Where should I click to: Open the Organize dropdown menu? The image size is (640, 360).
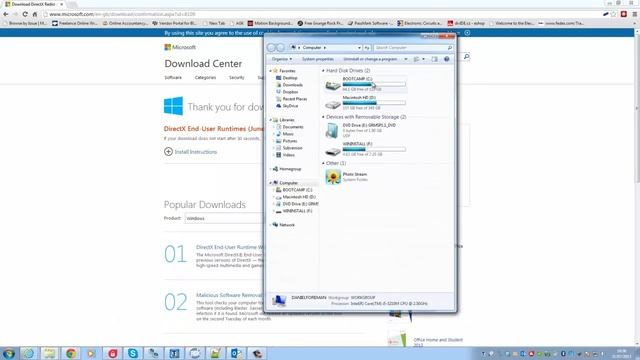[x=282, y=59]
